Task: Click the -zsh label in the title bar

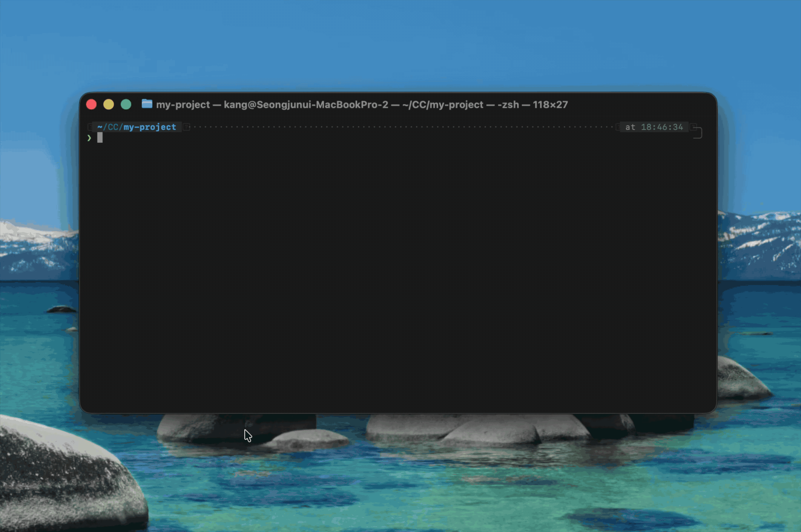Action: pyautogui.click(x=508, y=104)
